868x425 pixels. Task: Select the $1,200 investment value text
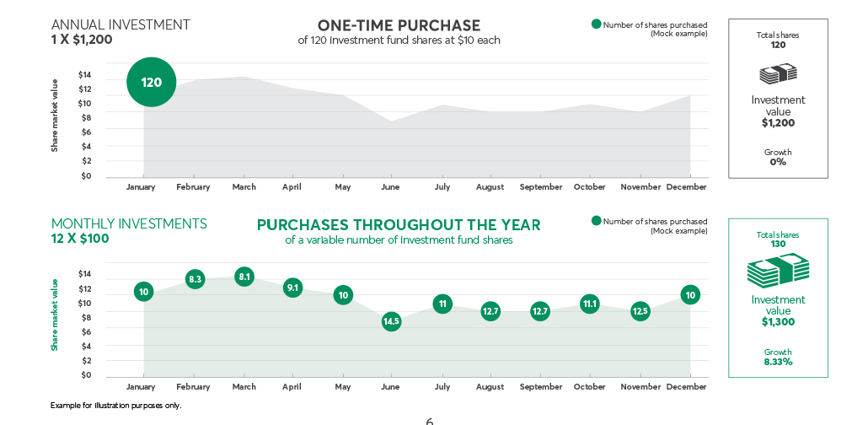(778, 122)
